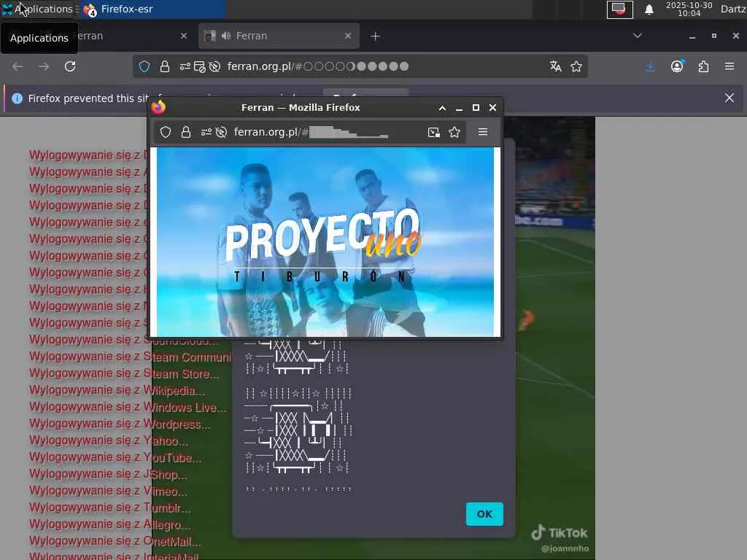747x560 pixels.
Task: Reload the page in main window
Action: point(70,66)
